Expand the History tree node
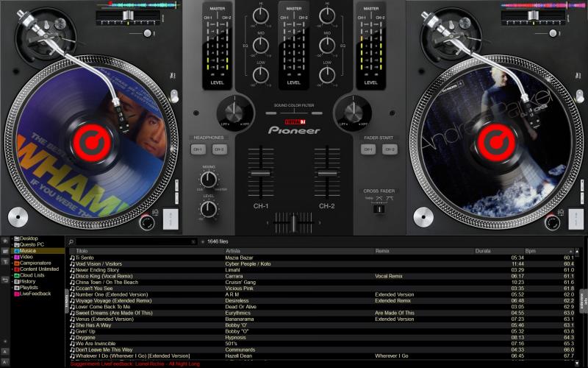588x368 pixels. click(x=12, y=281)
